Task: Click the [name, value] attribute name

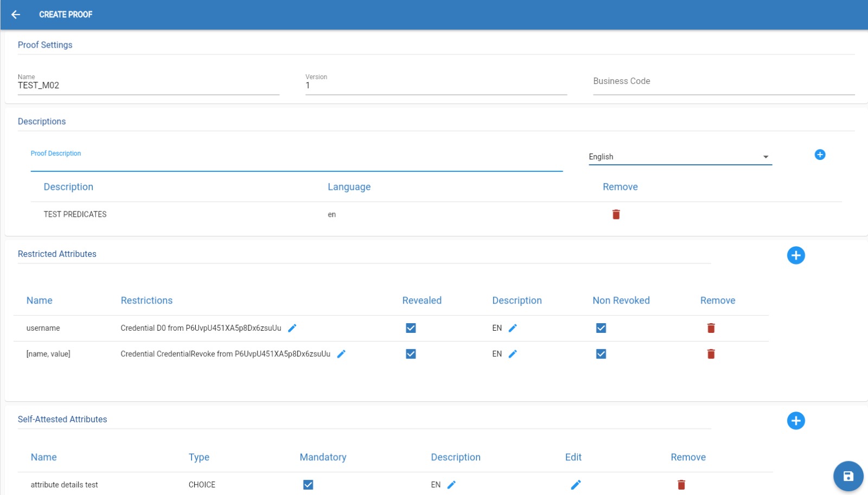Action: coord(48,354)
